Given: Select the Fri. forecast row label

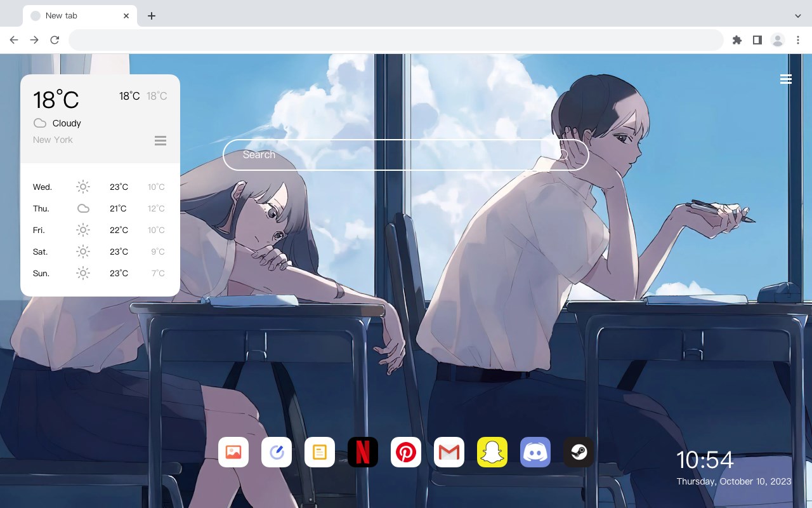Looking at the screenshot, I should (x=39, y=230).
